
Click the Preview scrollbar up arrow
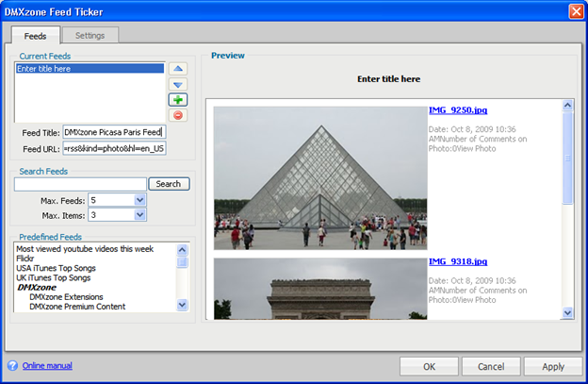tap(568, 105)
